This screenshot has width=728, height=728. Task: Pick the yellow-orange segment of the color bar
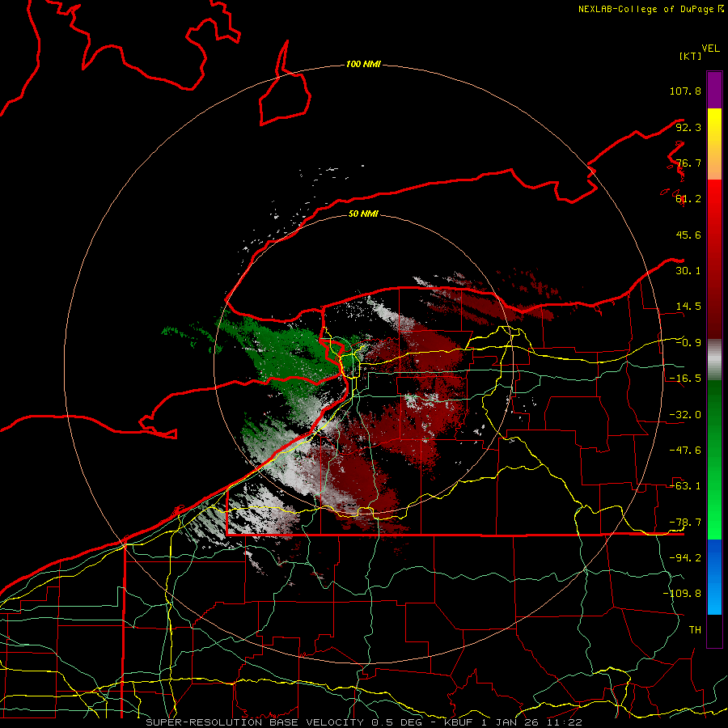[714, 144]
